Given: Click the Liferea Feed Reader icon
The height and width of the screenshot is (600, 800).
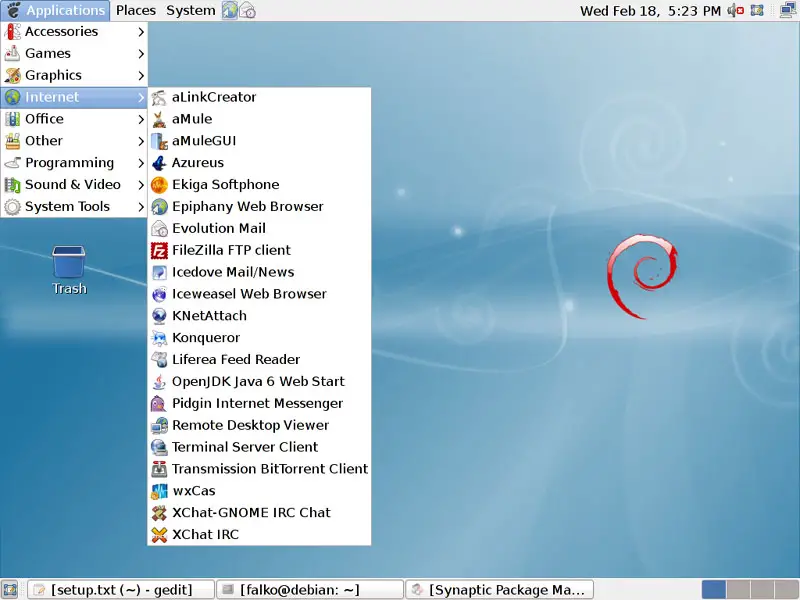Looking at the screenshot, I should (x=159, y=360).
